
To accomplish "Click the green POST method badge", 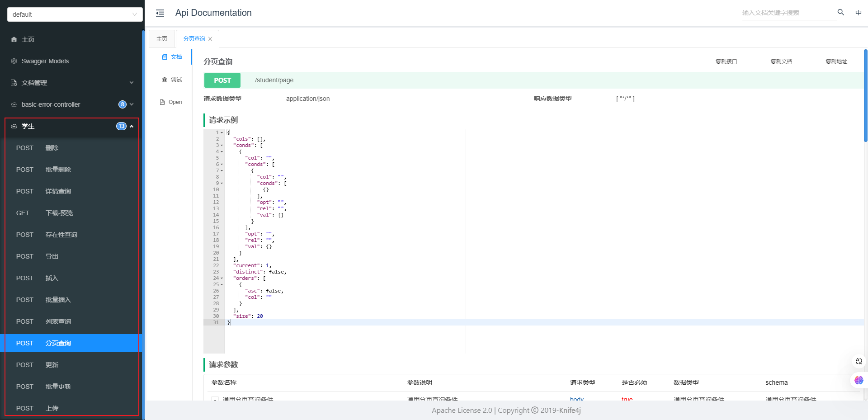I will click(x=222, y=80).
